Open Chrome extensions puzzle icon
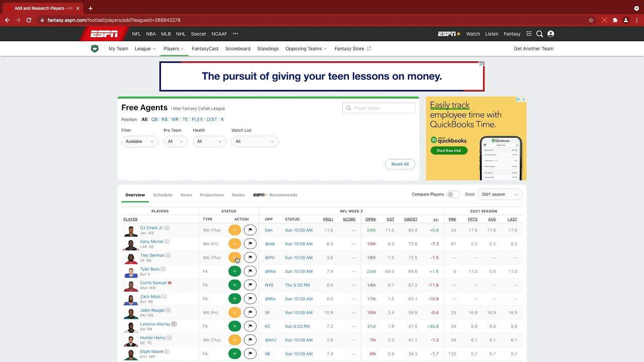The height and width of the screenshot is (362, 644). 615,20
